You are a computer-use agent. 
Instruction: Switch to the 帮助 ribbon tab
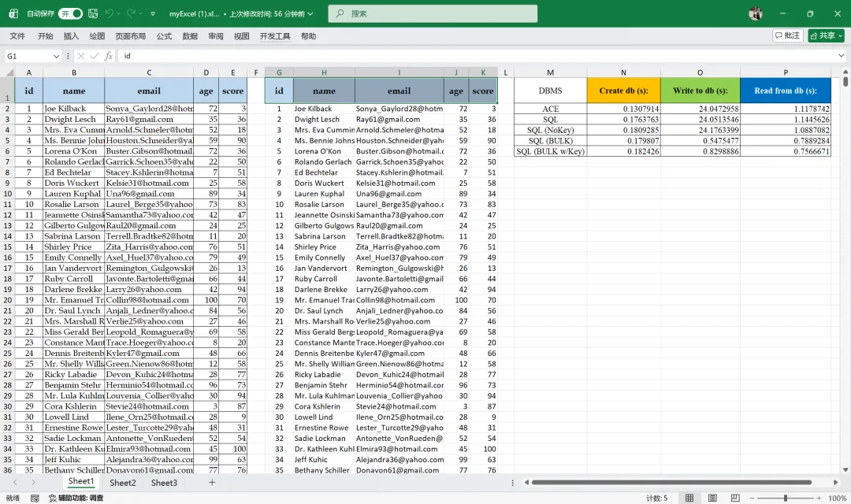click(x=308, y=35)
